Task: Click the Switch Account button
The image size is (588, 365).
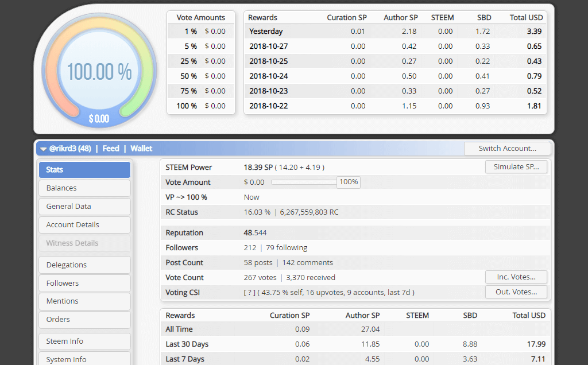Action: (508, 149)
